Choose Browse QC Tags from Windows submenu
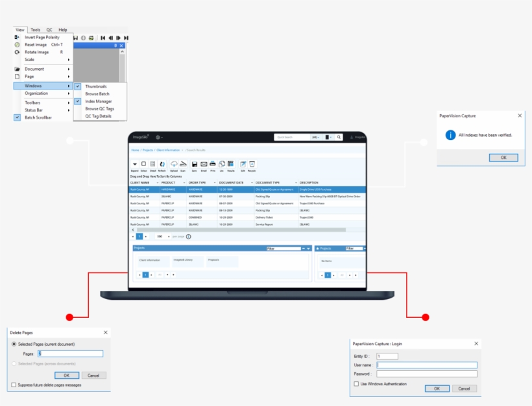The height and width of the screenshot is (406, 532). [x=99, y=109]
